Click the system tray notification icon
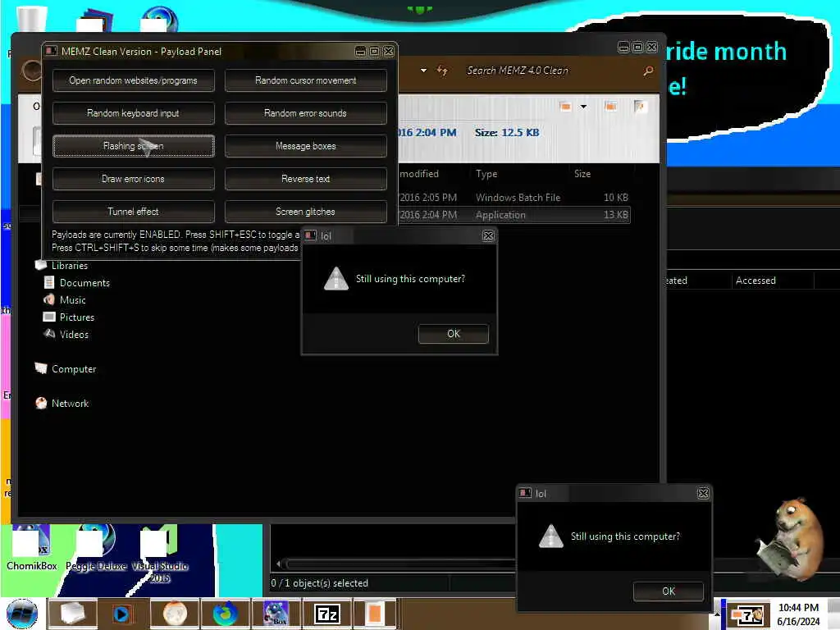 (748, 615)
